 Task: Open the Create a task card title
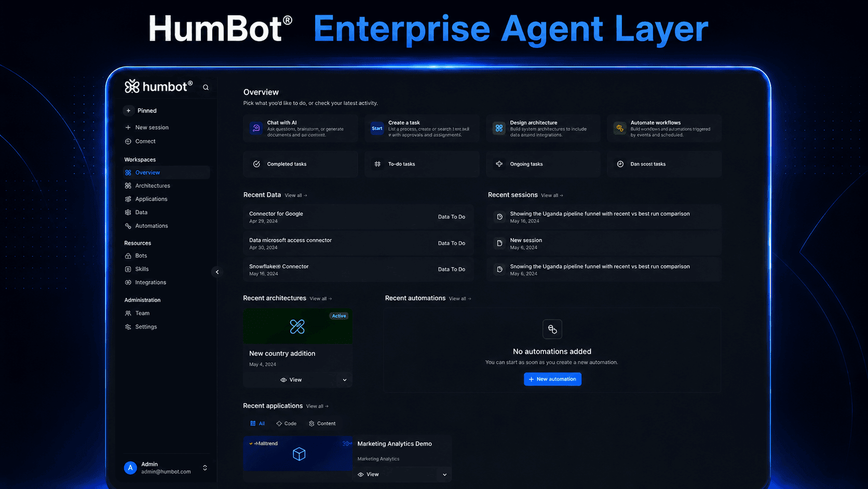click(404, 123)
